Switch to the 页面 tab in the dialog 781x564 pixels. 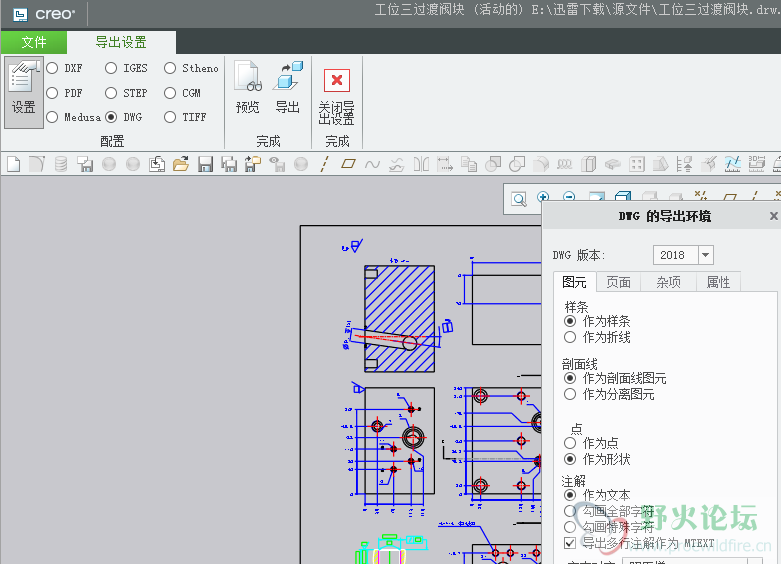coord(619,282)
